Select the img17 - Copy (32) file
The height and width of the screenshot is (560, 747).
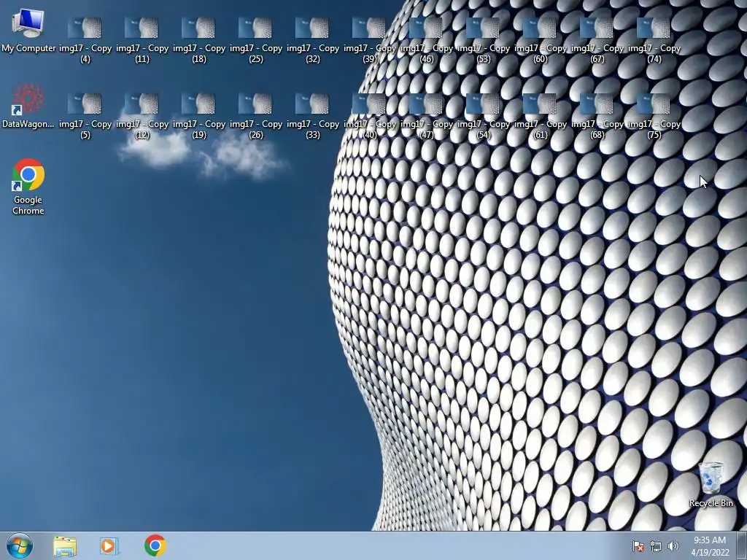point(313,41)
